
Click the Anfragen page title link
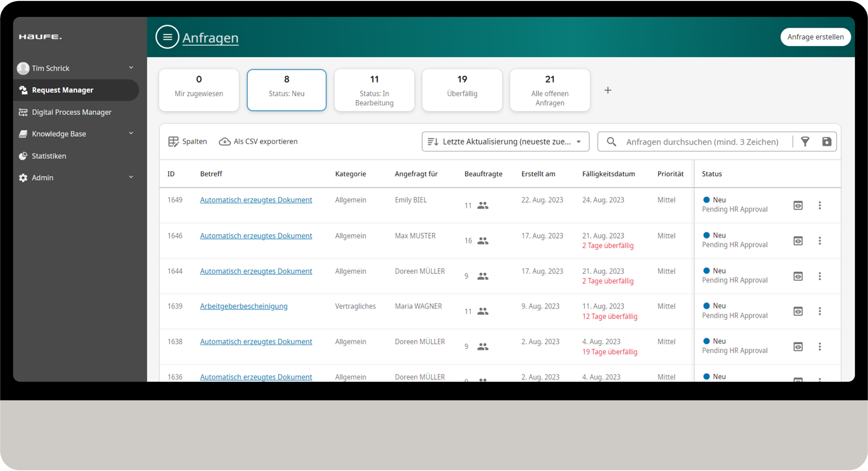[210, 38]
